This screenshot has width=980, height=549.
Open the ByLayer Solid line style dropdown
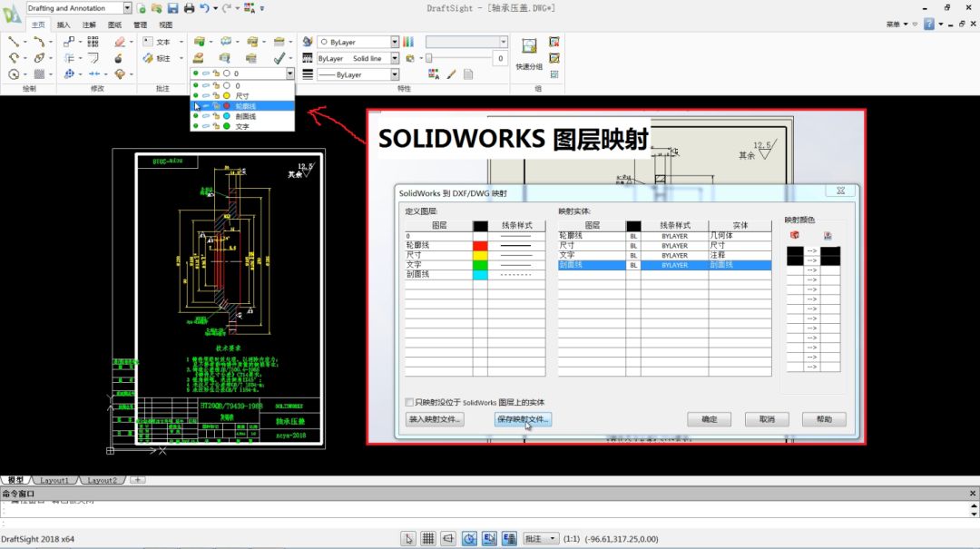click(x=395, y=58)
